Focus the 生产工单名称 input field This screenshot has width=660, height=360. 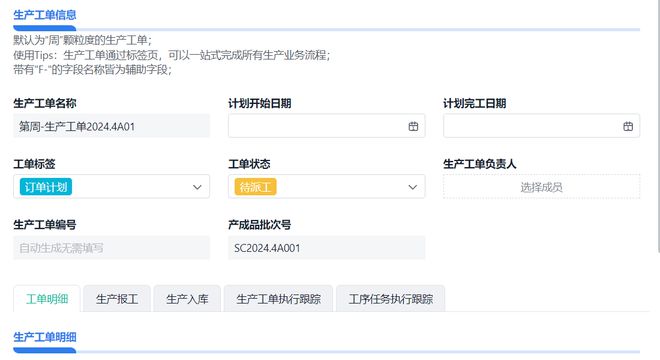click(112, 126)
